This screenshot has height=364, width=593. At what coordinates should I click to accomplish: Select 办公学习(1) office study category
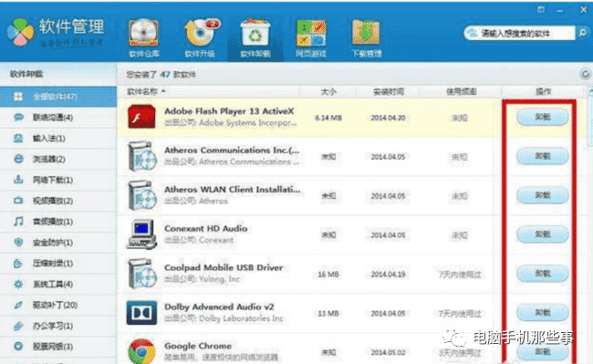point(58,326)
